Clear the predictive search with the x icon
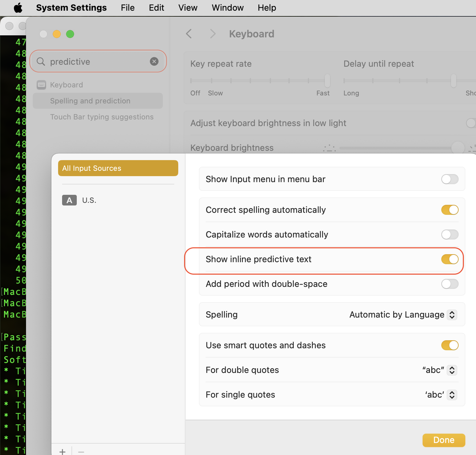Viewport: 476px width, 455px height. pos(154,61)
